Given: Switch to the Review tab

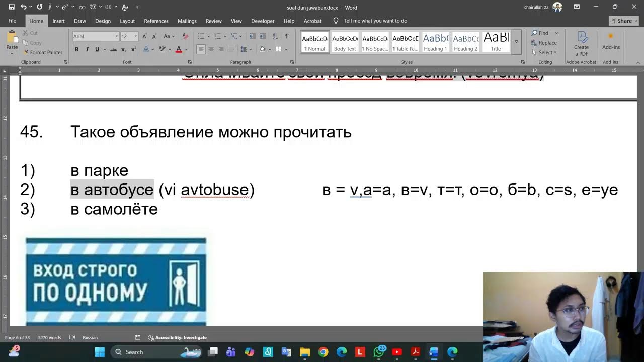Looking at the screenshot, I should [x=213, y=21].
